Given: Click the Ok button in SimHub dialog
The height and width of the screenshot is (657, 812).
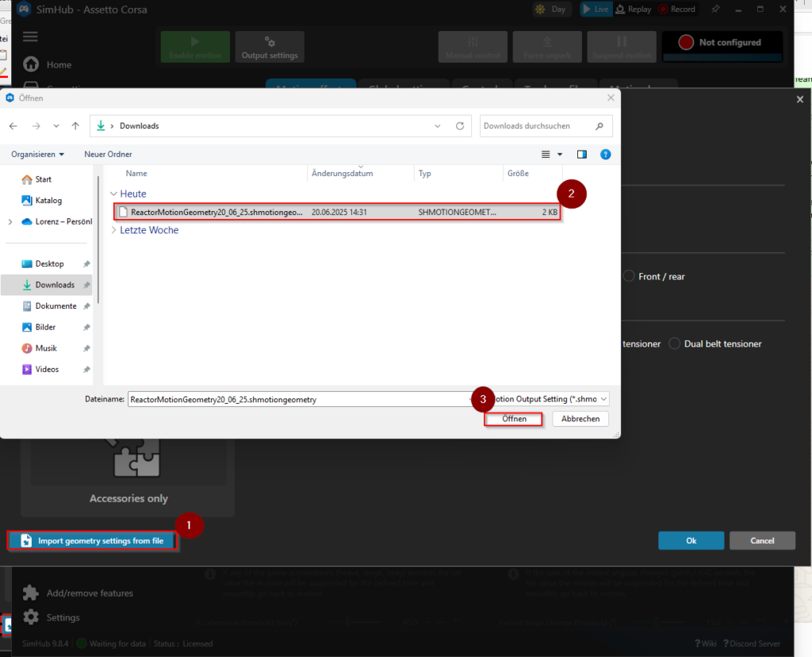Looking at the screenshot, I should tap(691, 540).
